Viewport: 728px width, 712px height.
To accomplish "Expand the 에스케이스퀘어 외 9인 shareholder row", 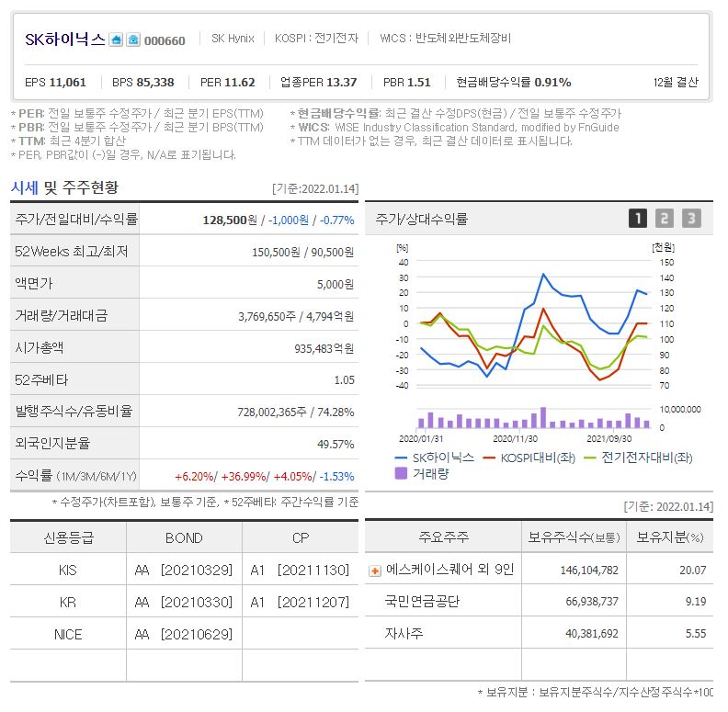I will pos(375,571).
